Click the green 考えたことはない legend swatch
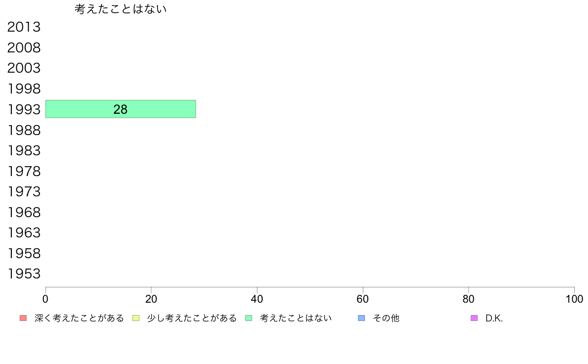 click(248, 318)
